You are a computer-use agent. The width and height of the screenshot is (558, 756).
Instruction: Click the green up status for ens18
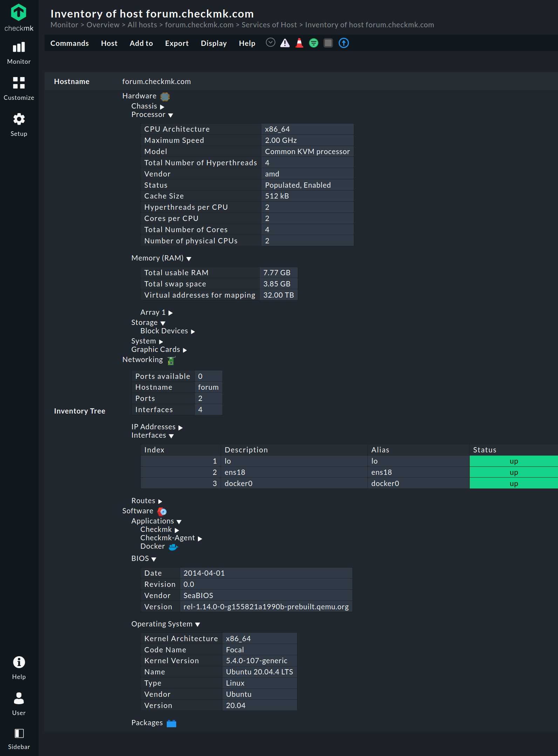514,472
